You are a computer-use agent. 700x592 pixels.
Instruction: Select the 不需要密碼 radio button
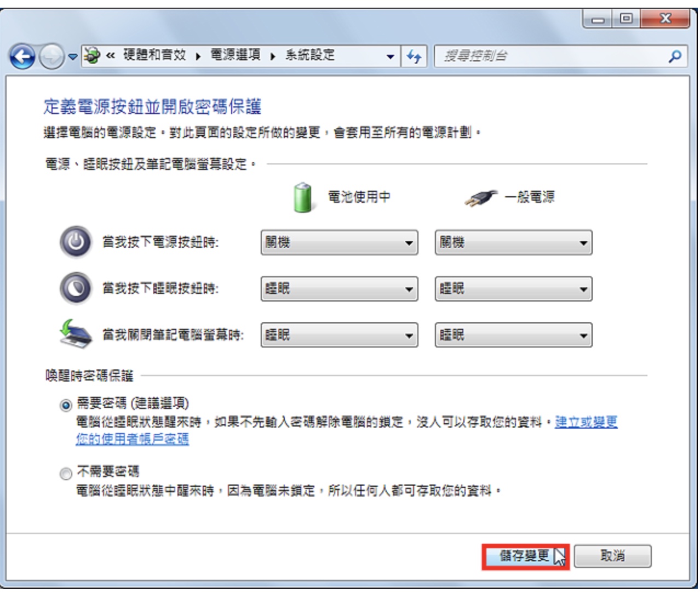(66, 474)
